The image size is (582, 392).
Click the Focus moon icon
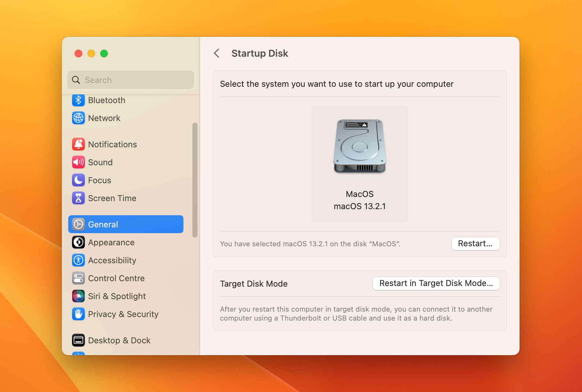tap(78, 180)
